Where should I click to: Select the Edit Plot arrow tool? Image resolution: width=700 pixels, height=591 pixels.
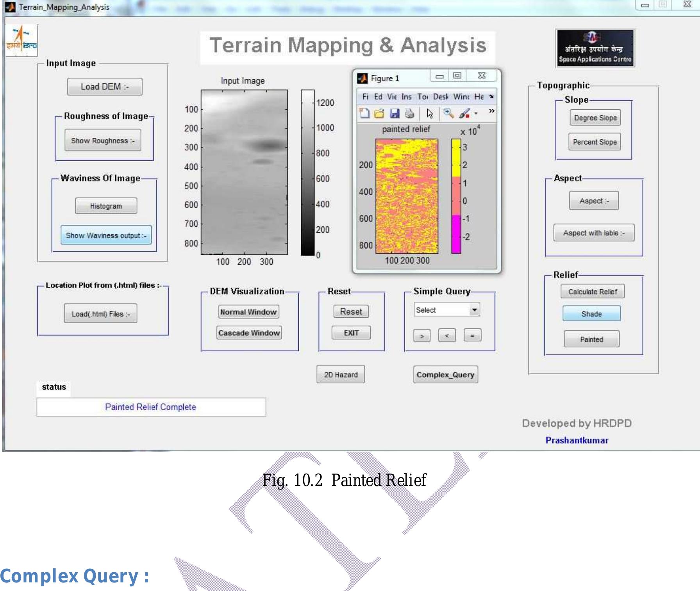tap(430, 114)
